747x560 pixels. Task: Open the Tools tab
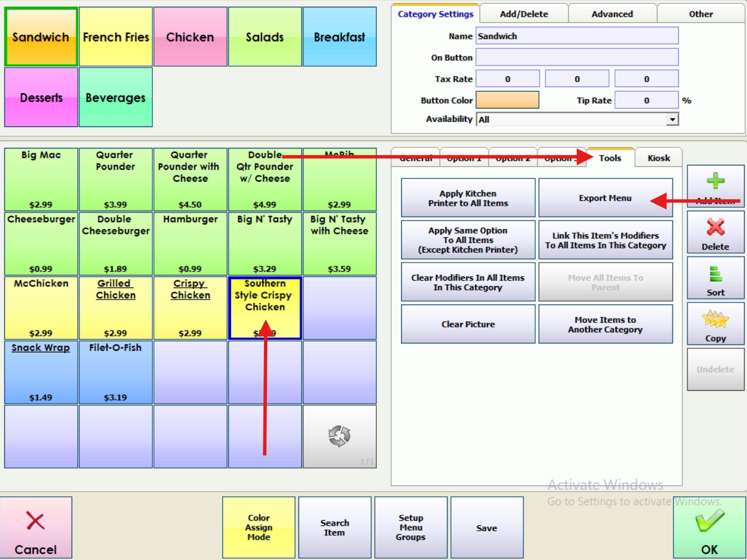click(610, 158)
